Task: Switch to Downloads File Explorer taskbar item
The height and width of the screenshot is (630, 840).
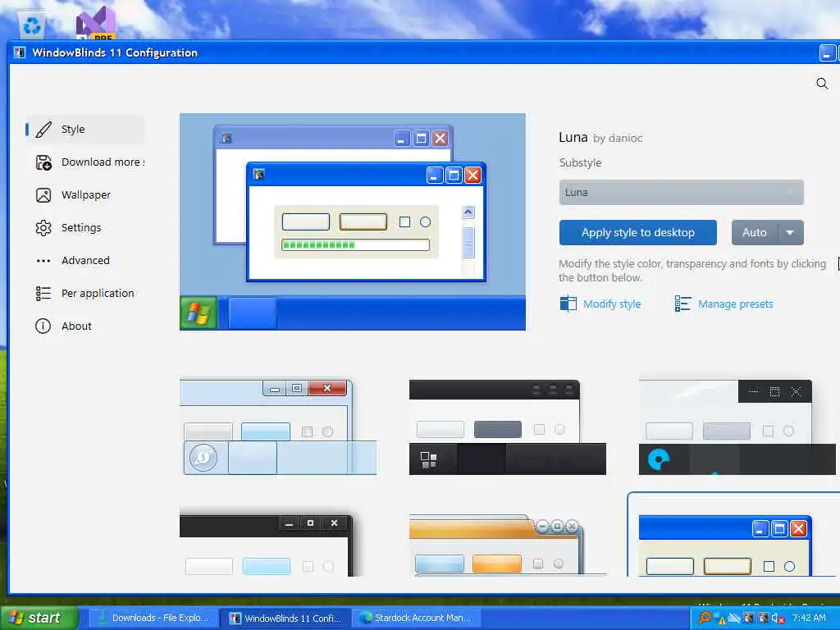Action: click(154, 619)
